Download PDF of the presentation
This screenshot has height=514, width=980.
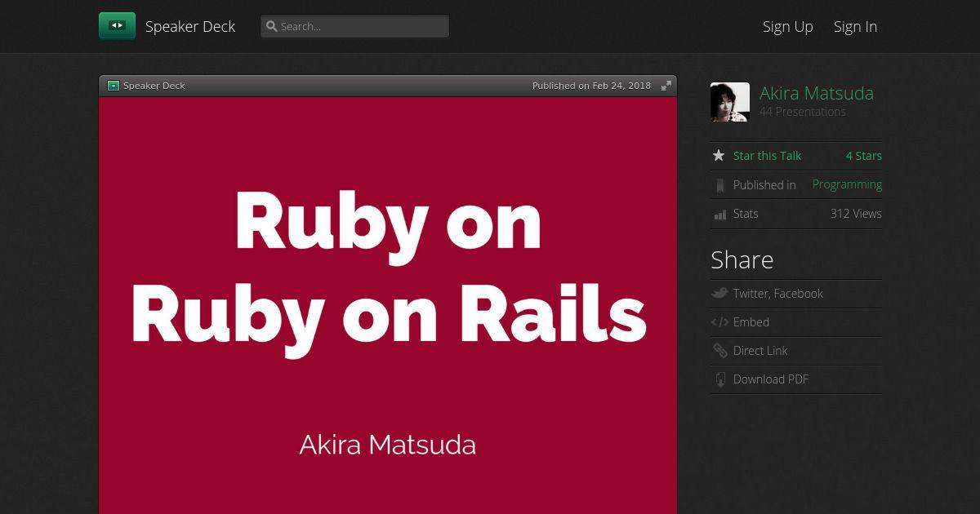(771, 379)
